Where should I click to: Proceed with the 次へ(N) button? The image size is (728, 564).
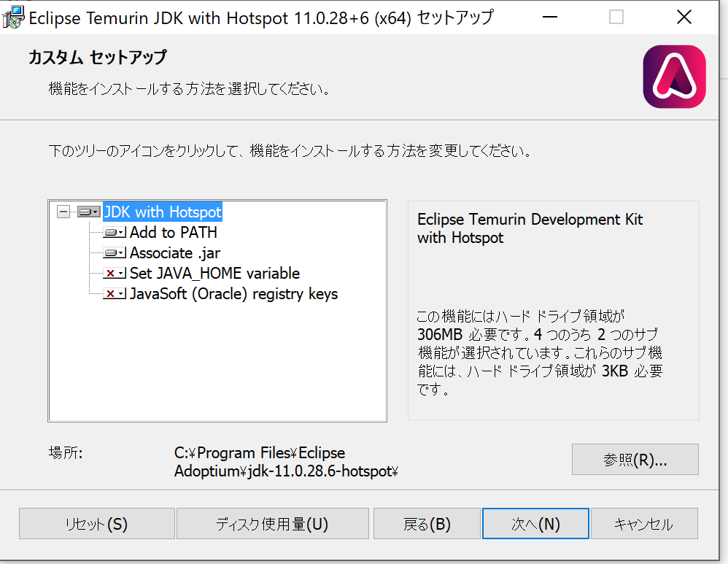tap(535, 524)
